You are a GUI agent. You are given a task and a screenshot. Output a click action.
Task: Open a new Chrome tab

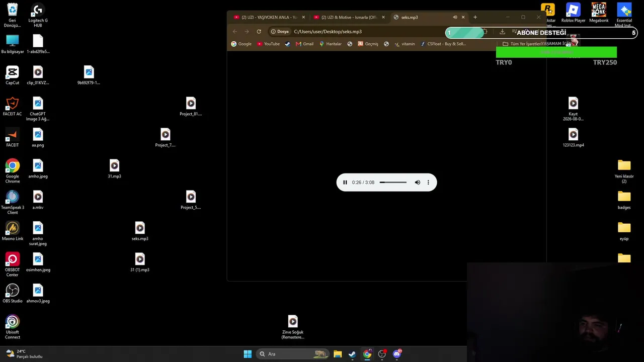pyautogui.click(x=475, y=17)
